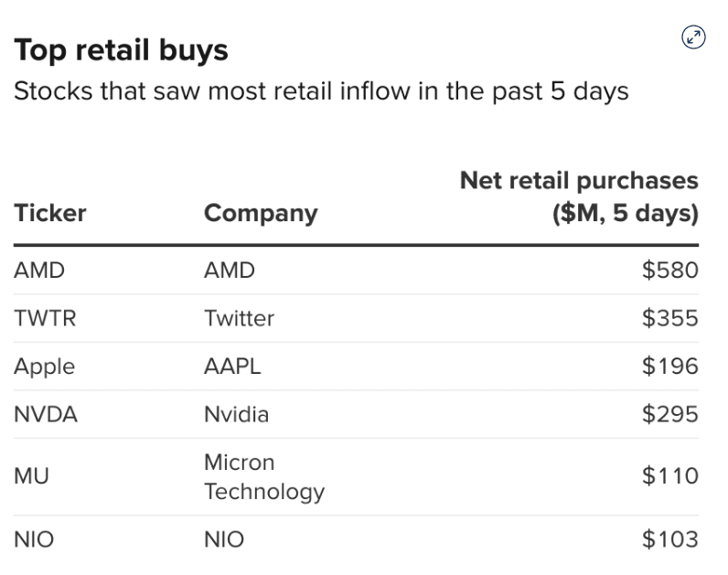728x575 pixels.
Task: Select the Apple ticker cell
Action: pos(45,367)
